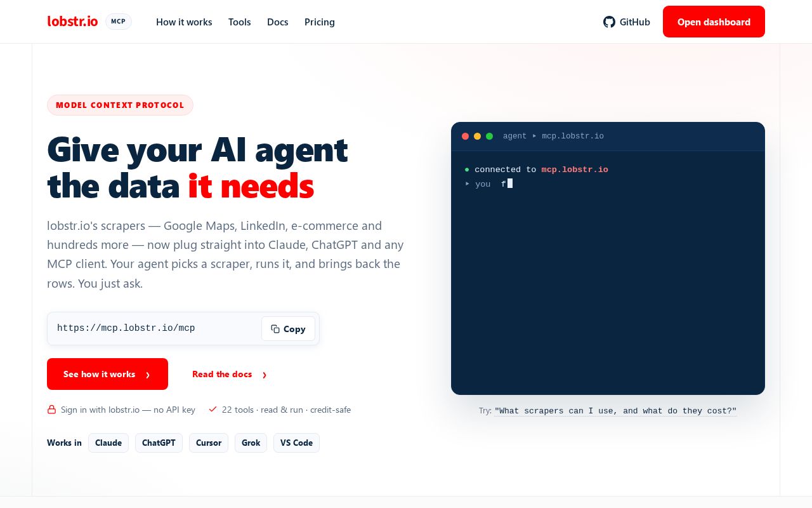This screenshot has width=812, height=508.
Task: Click the suggested prompt about scraper costs
Action: (615, 411)
